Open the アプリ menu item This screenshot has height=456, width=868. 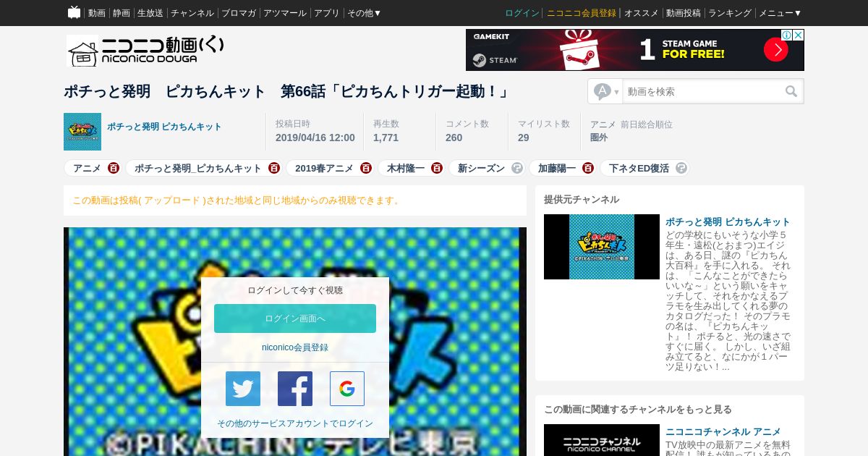pos(327,13)
